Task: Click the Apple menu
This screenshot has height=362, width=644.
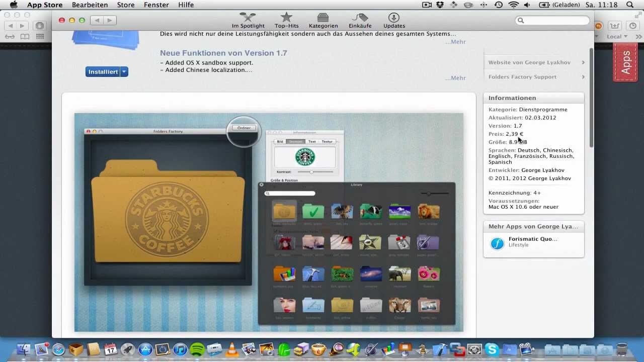Action: 14,5
